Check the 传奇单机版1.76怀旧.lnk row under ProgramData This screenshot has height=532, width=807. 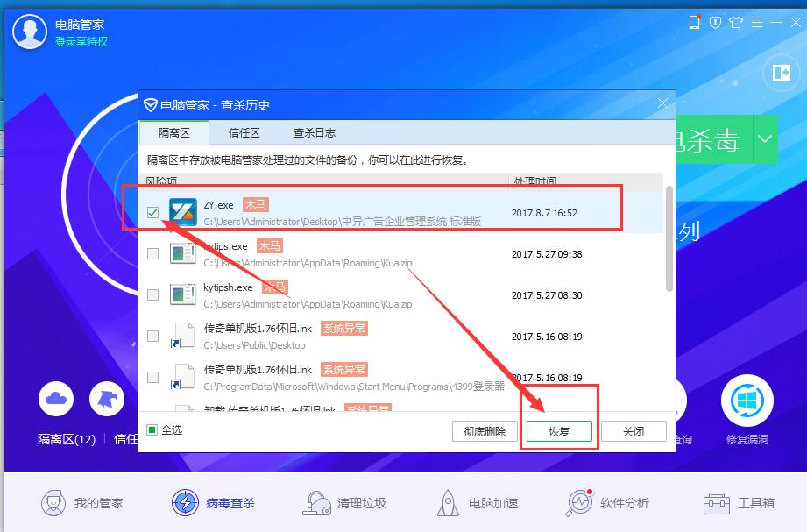click(152, 377)
